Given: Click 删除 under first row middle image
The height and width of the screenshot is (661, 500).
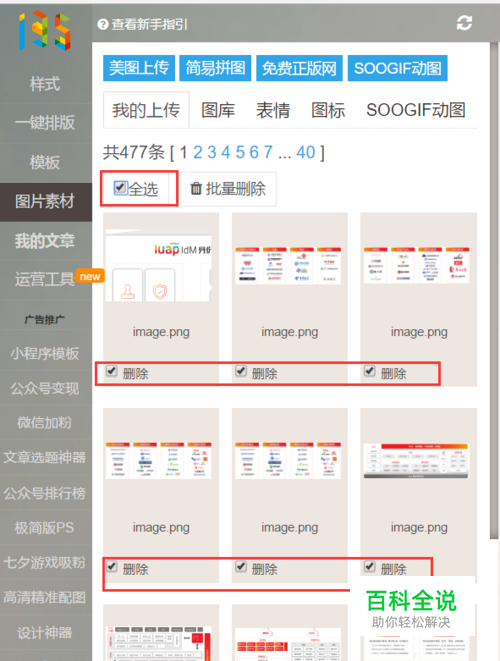Looking at the screenshot, I should pyautogui.click(x=265, y=373).
